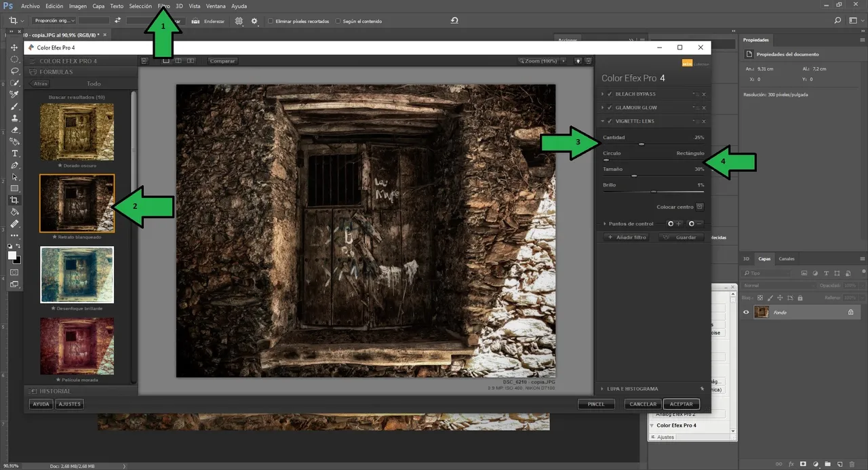Click the layer fx styles icon
Viewport: 868px width, 470px height.
(x=791, y=465)
